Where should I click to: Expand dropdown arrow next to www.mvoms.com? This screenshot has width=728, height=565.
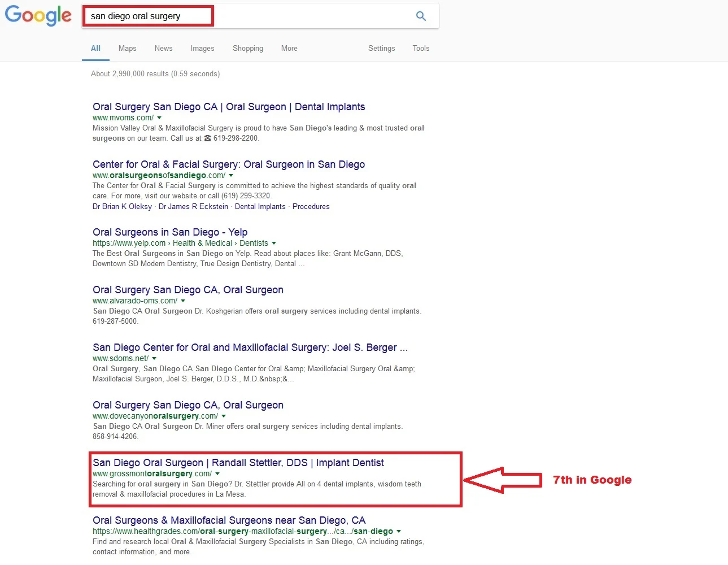pyautogui.click(x=159, y=118)
